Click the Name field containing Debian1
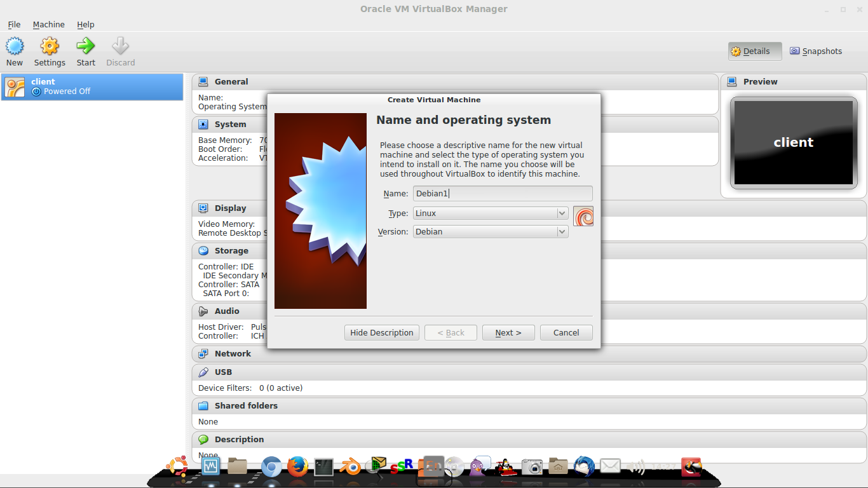Screen dimensions: 868x488 point(503,194)
